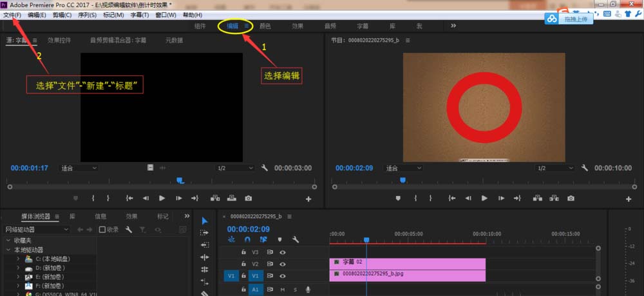Click the Program monitor Export Frame camera icon

pyautogui.click(x=571, y=198)
